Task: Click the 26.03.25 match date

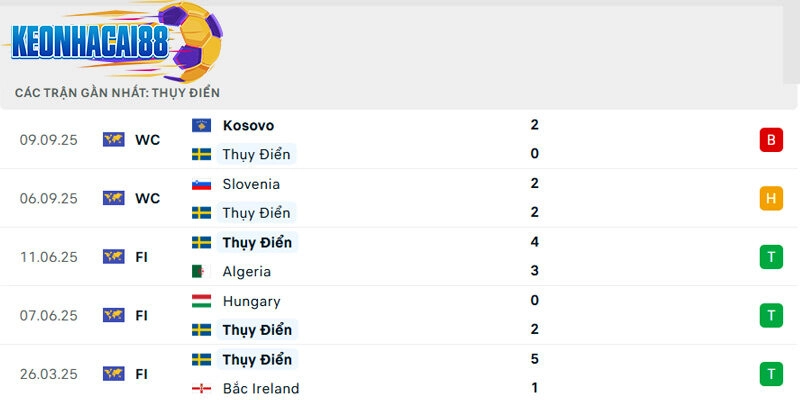Action: 49,374
